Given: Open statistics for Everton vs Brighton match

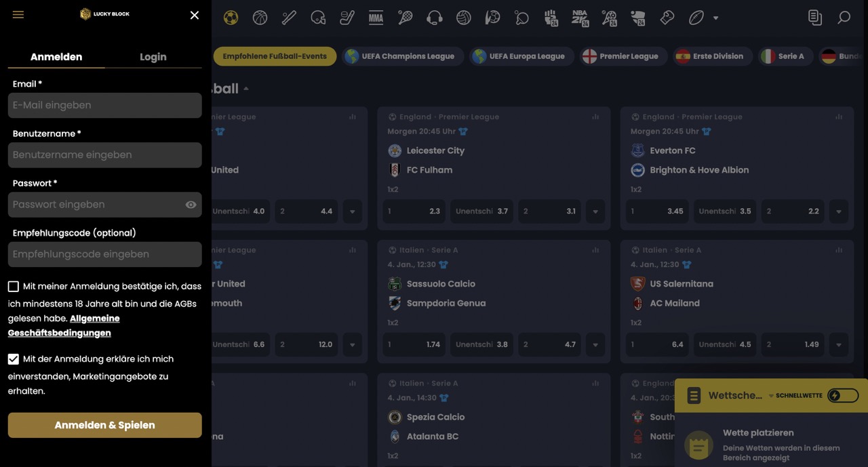Looking at the screenshot, I should 839,117.
